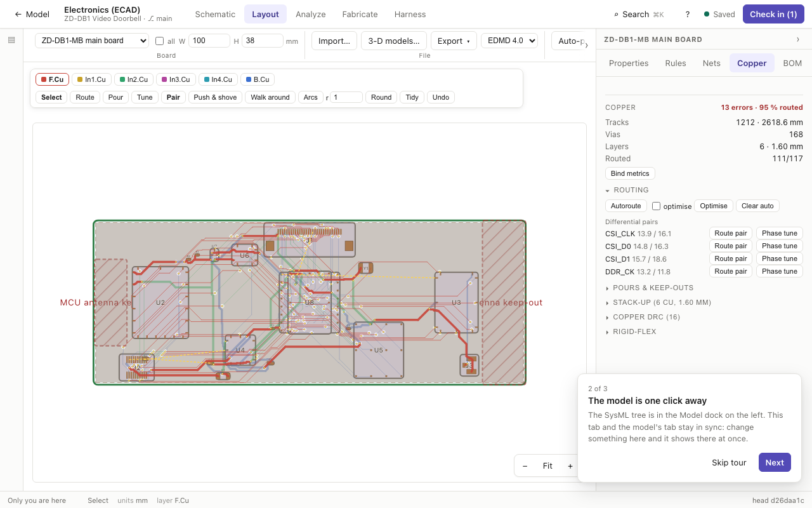812x508 pixels.
Task: Open the Export dropdown menu
Action: (x=454, y=41)
